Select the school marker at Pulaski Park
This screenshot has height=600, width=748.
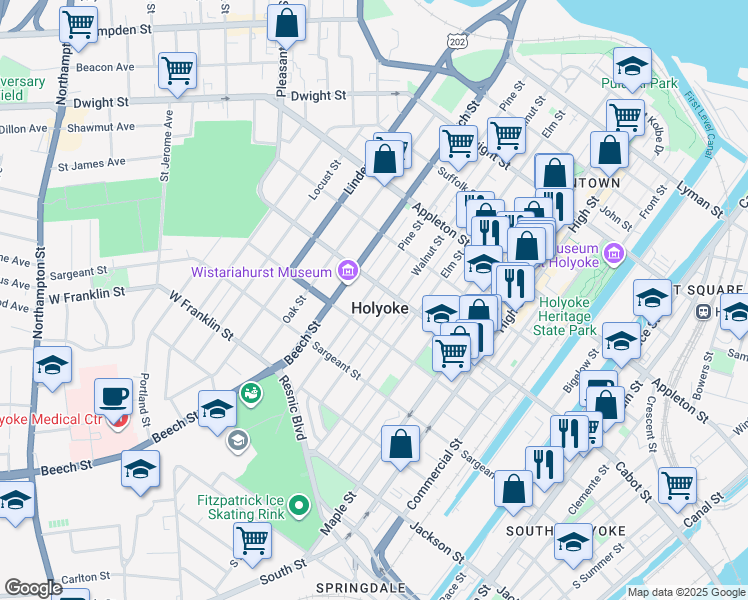click(x=631, y=69)
